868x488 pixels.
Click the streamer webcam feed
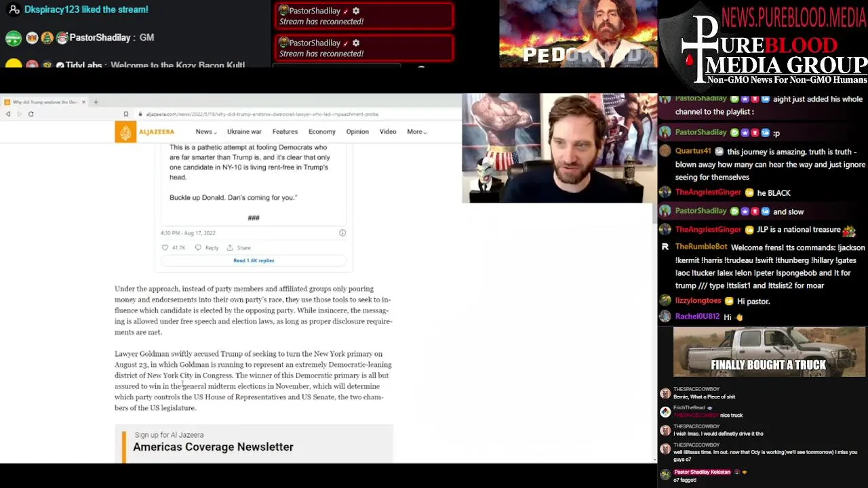pos(559,148)
